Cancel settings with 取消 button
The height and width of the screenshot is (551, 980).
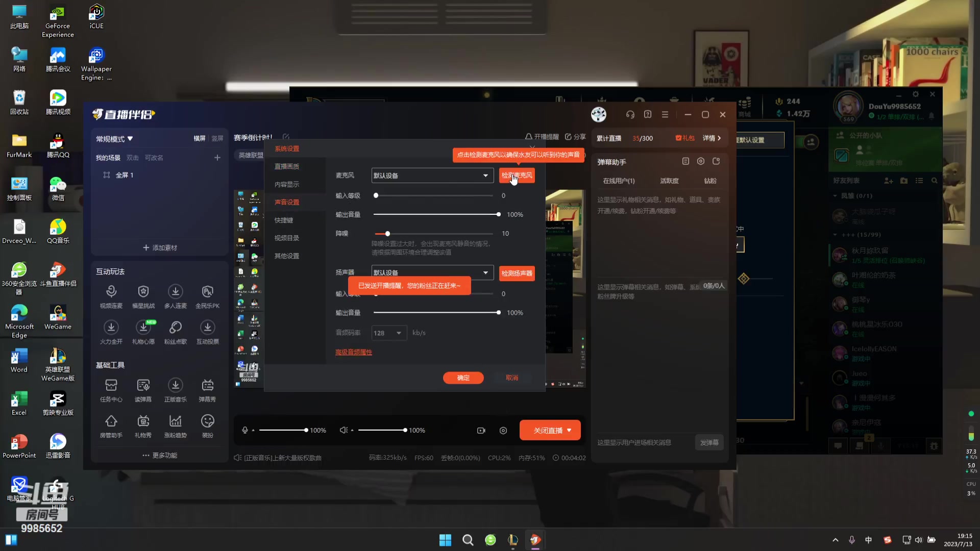[512, 378]
